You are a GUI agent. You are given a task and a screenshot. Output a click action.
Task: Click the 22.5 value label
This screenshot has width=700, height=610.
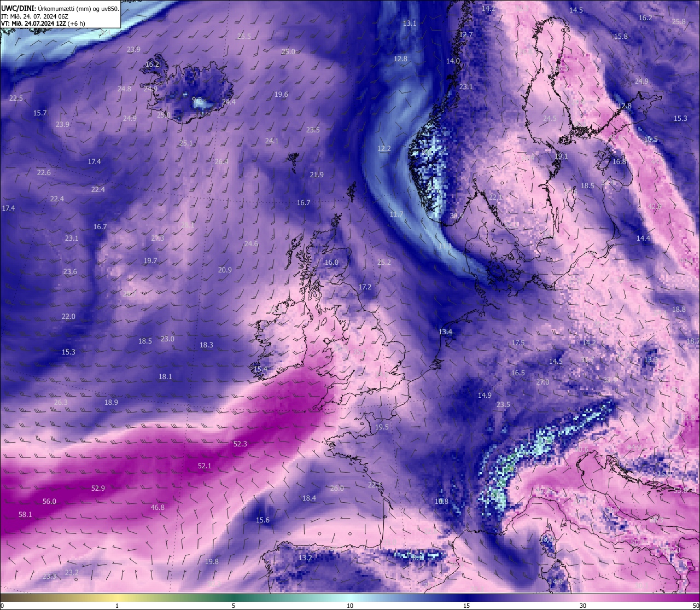(x=16, y=98)
